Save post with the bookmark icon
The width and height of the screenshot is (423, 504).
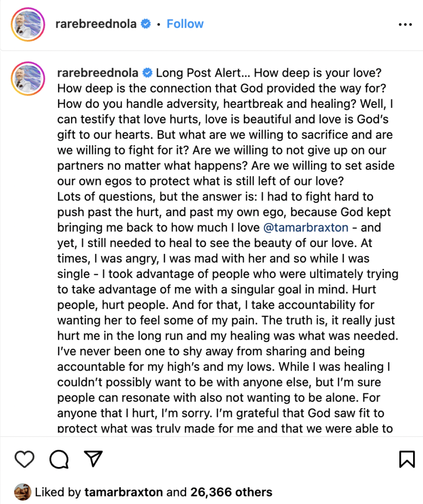tap(406, 459)
